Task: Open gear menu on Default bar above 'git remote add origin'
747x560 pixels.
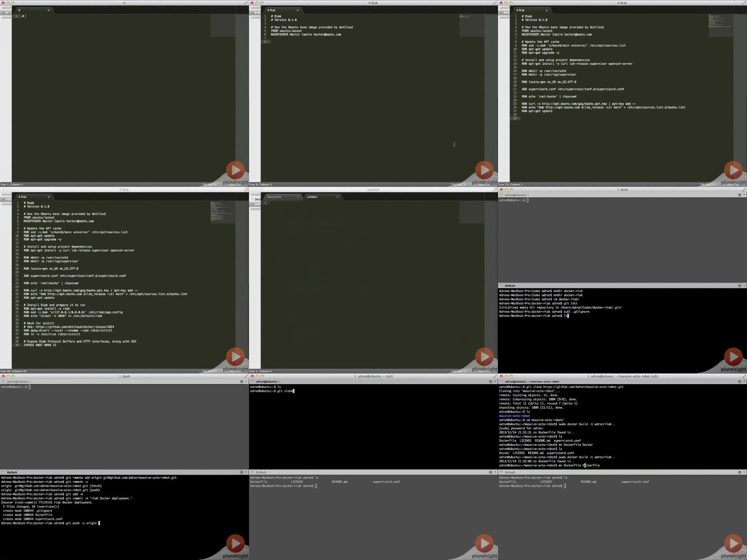Action: [242, 472]
